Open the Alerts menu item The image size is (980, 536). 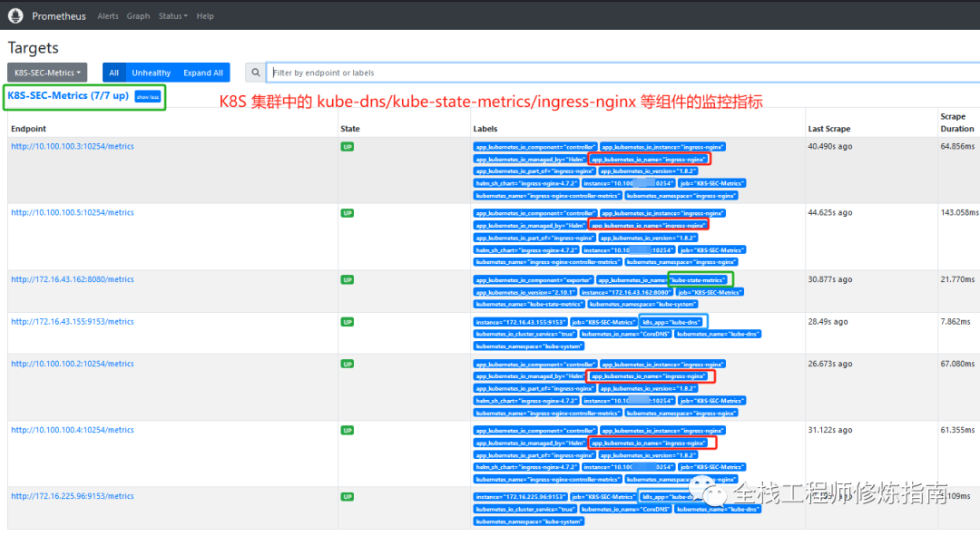tap(107, 16)
